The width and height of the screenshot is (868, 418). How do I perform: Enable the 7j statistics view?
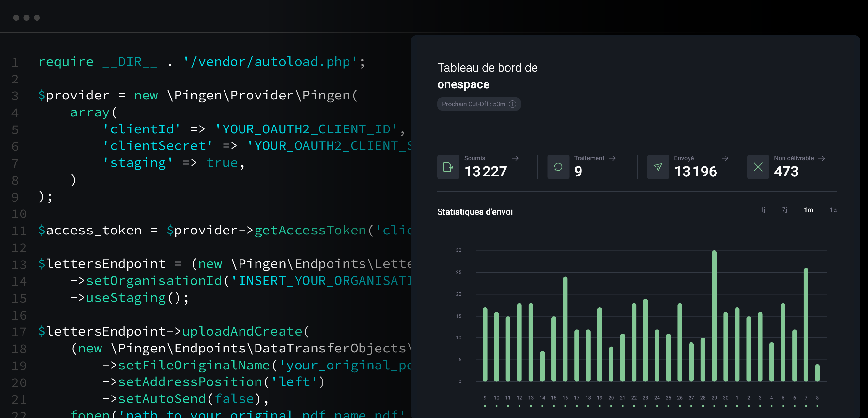point(784,209)
